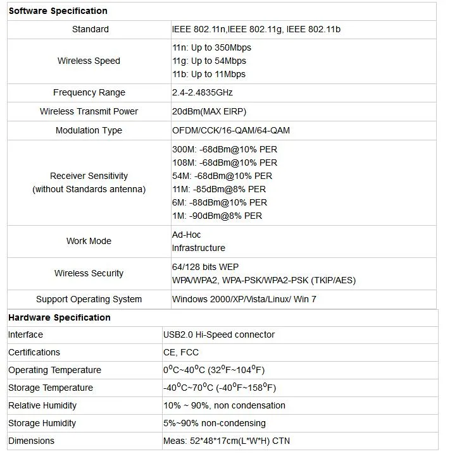The height and width of the screenshot is (454, 476).
Task: Click the Hardware Specification heading
Action: click(x=59, y=317)
